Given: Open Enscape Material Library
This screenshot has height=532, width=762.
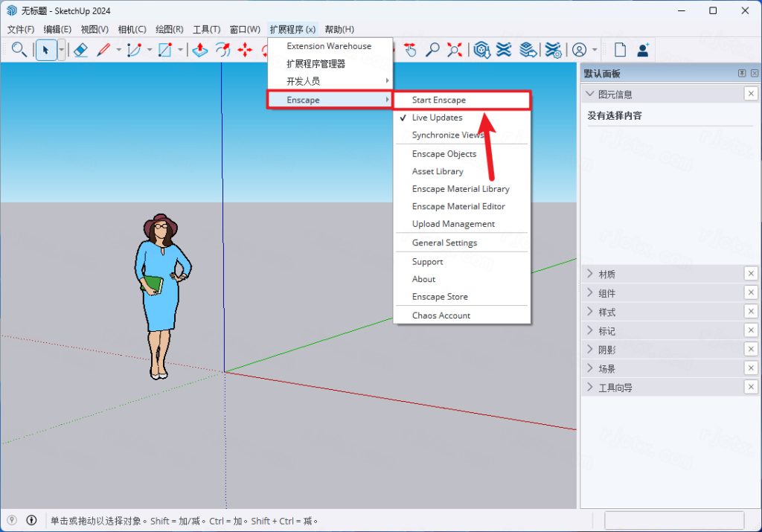Looking at the screenshot, I should [x=462, y=188].
